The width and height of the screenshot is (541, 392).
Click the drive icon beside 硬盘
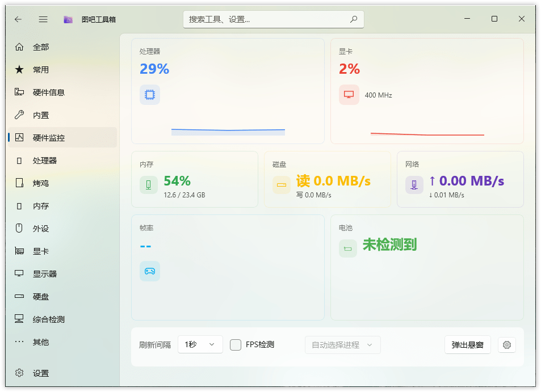(x=19, y=296)
